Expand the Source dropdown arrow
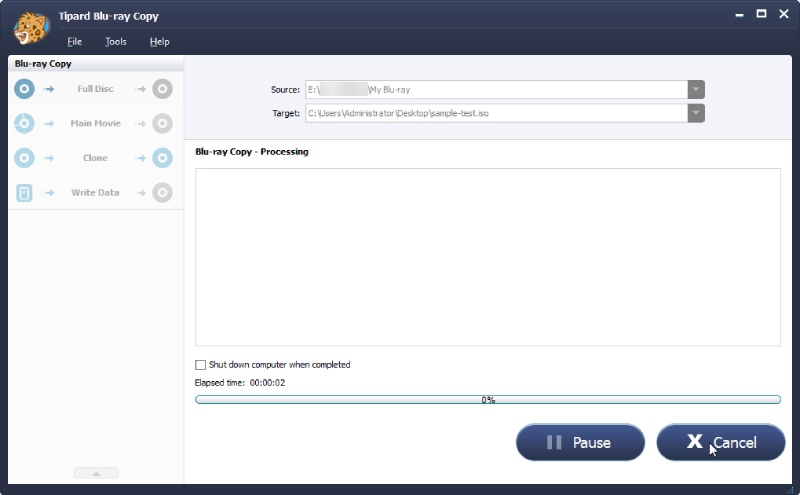800x495 pixels. pos(696,89)
